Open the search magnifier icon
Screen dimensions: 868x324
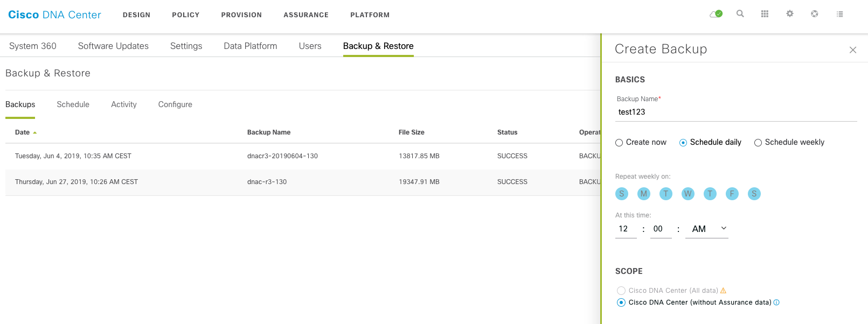(x=740, y=14)
